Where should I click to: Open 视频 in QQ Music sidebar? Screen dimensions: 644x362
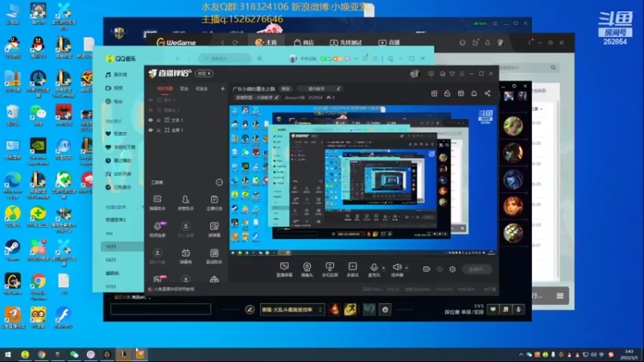coord(115,88)
